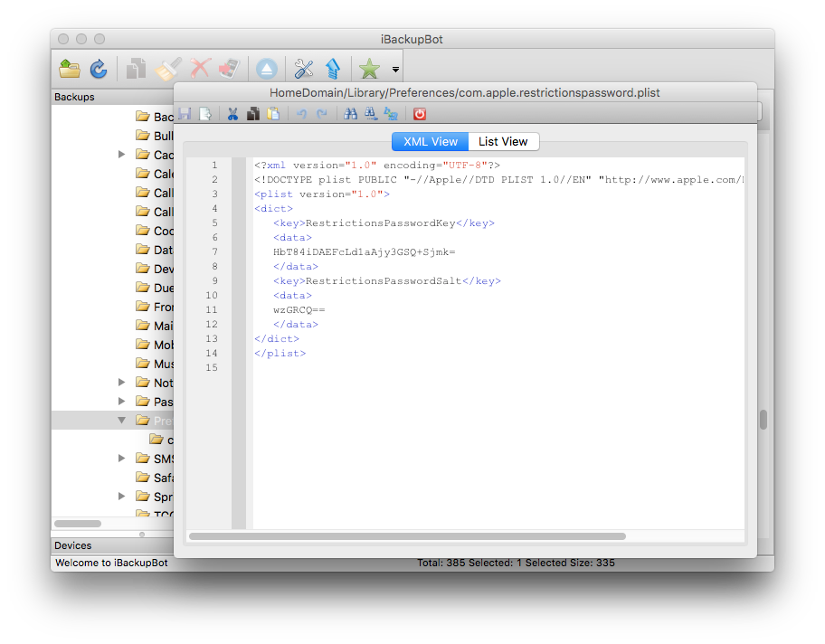825x644 pixels.
Task: Click the wzGRCQ== salt value
Action: point(299,310)
